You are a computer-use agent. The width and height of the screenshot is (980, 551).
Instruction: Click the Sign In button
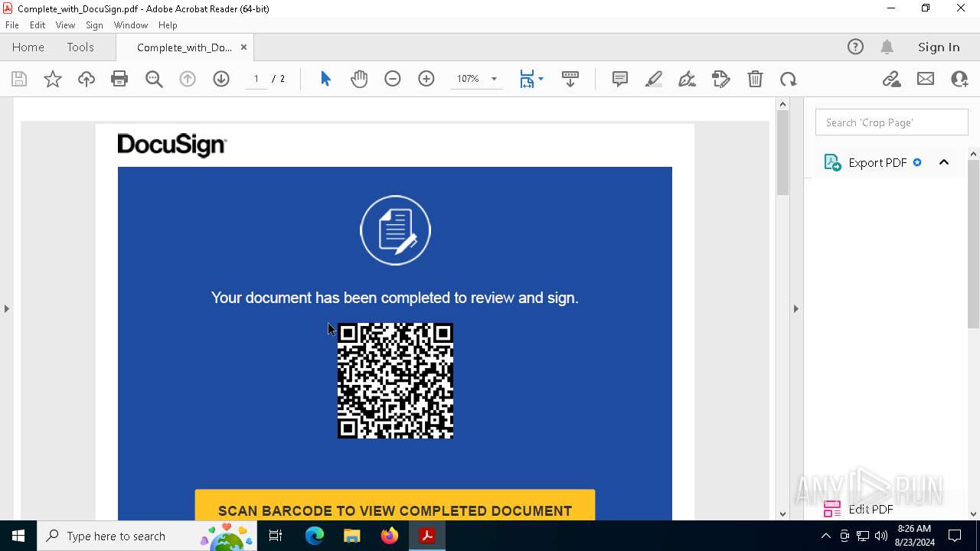coord(939,47)
